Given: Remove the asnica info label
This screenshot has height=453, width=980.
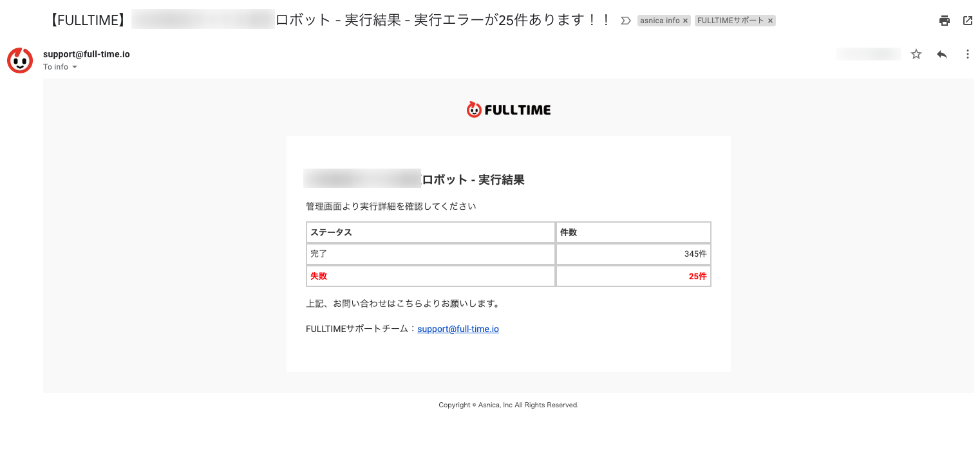Looking at the screenshot, I should tap(686, 21).
